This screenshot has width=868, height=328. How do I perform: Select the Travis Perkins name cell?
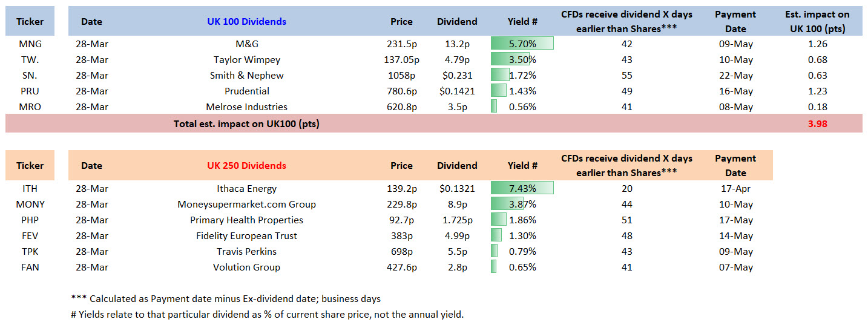[x=246, y=251]
